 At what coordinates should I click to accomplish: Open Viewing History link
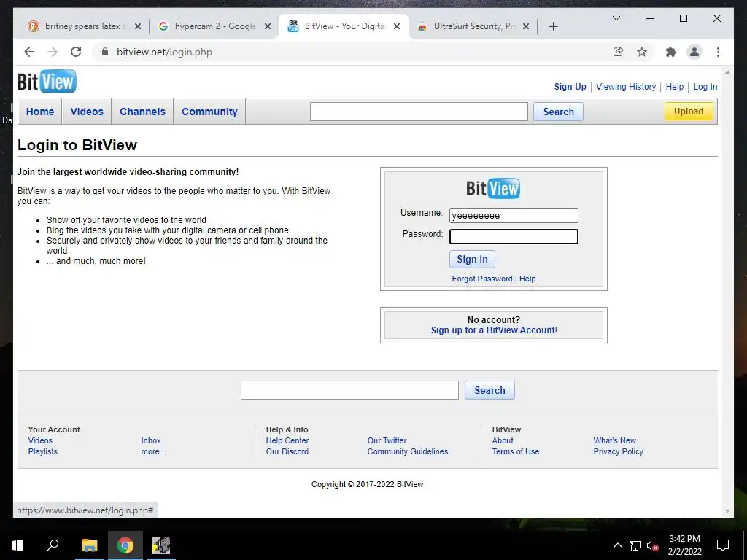click(x=626, y=87)
